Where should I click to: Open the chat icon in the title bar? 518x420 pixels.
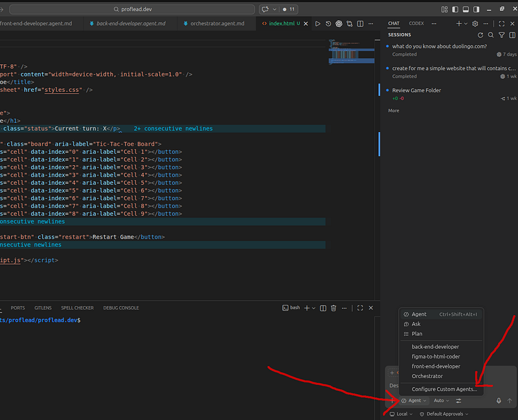tap(265, 9)
